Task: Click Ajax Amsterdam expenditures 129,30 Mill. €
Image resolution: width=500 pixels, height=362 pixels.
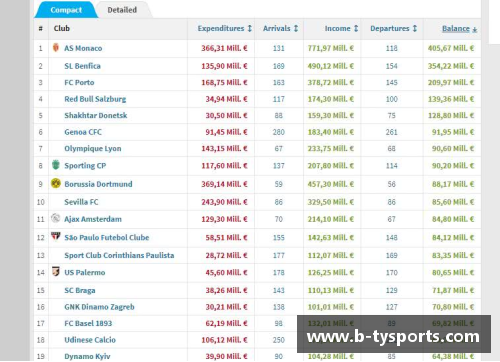Action: [224, 219]
